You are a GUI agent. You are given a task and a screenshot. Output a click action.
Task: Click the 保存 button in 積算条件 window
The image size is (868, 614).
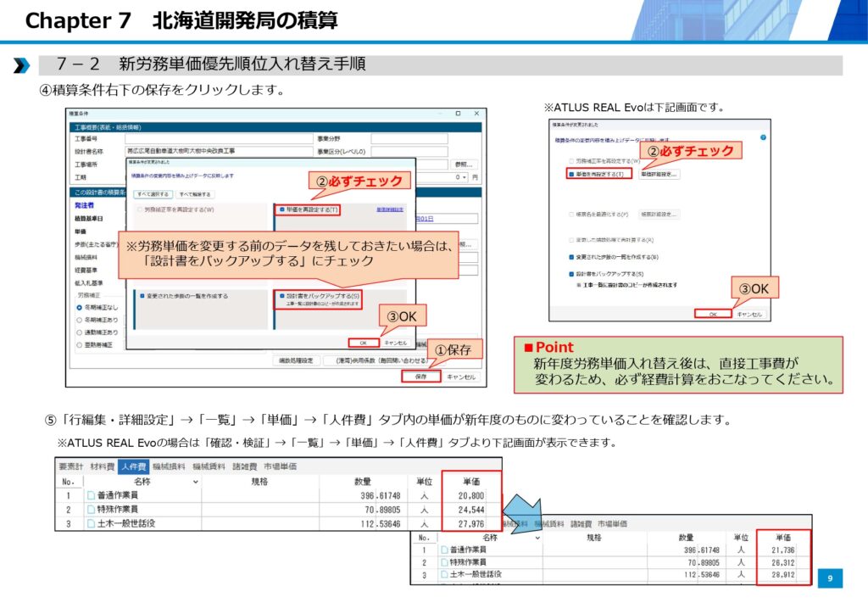click(x=420, y=377)
